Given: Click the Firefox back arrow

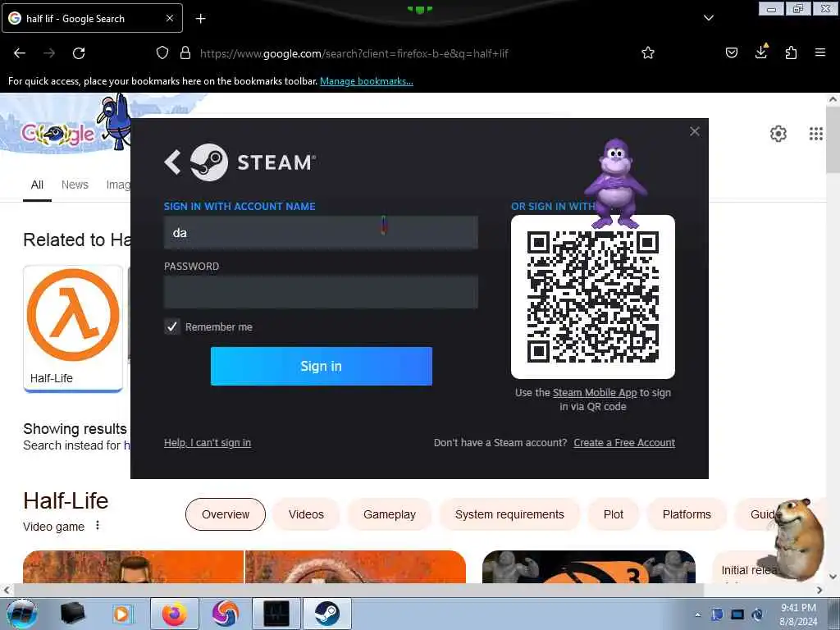Looking at the screenshot, I should tap(20, 53).
